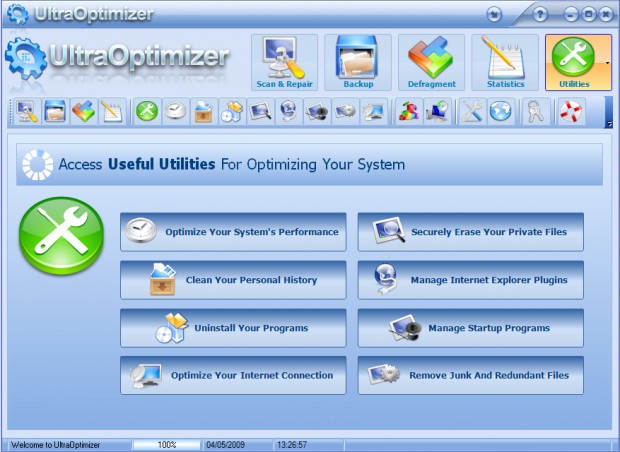Click the blue globe toolbar icon
The width and height of the screenshot is (620, 452).
pos(501,111)
